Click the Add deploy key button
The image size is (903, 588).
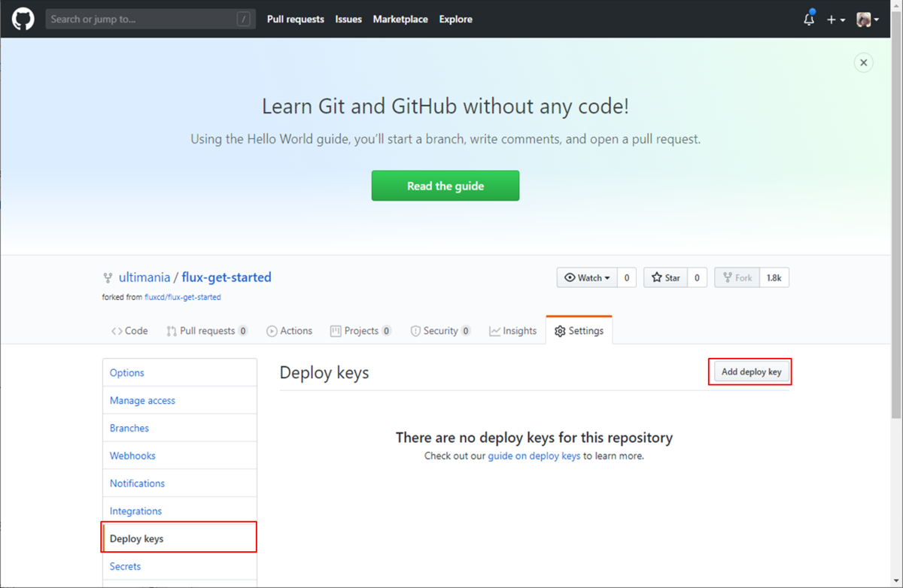(x=751, y=372)
